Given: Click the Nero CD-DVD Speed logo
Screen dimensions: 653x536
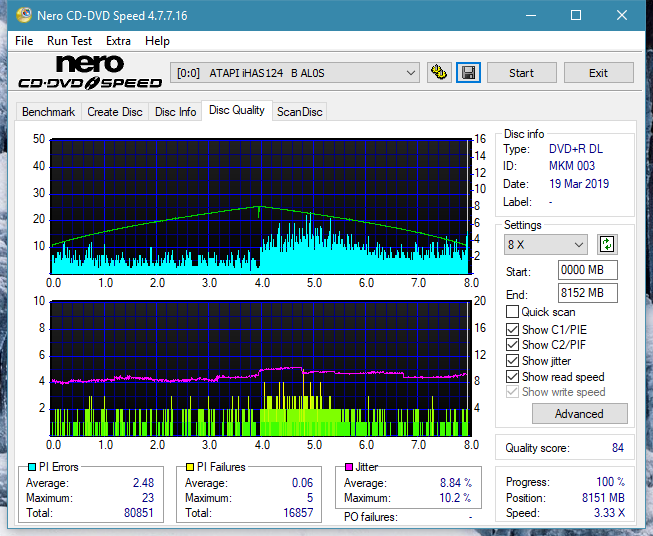Looking at the screenshot, I should point(90,72).
